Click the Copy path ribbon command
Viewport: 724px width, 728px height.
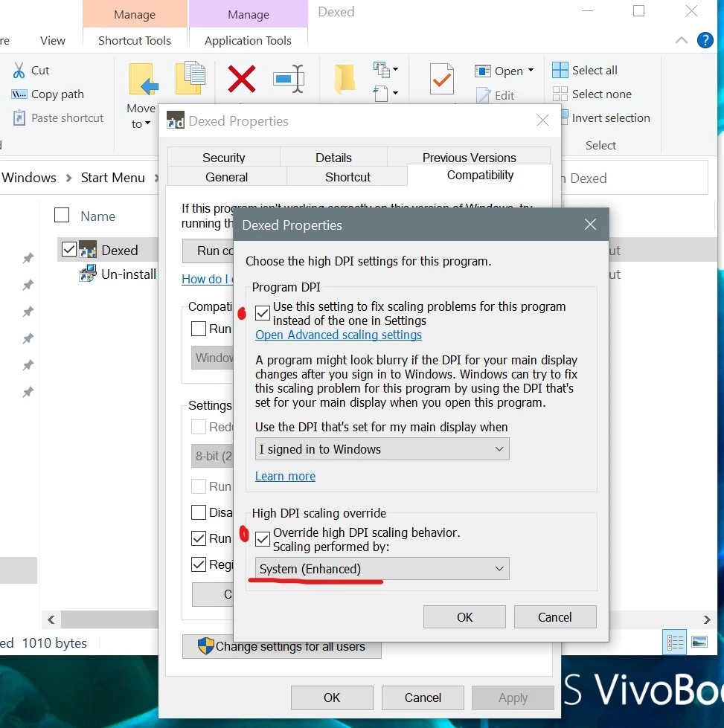[48, 94]
